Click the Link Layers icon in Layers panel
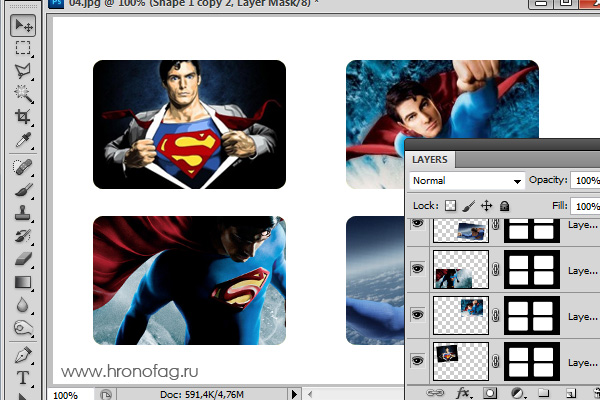Screen dimensions: 600x400 [435, 393]
